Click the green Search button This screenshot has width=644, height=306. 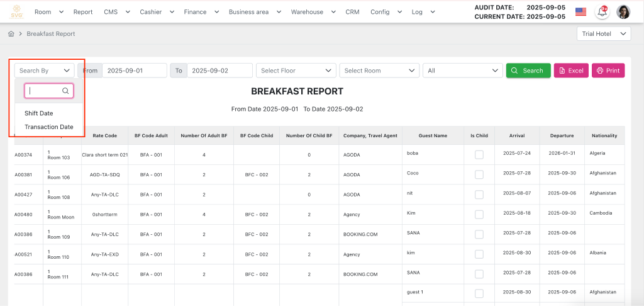528,71
